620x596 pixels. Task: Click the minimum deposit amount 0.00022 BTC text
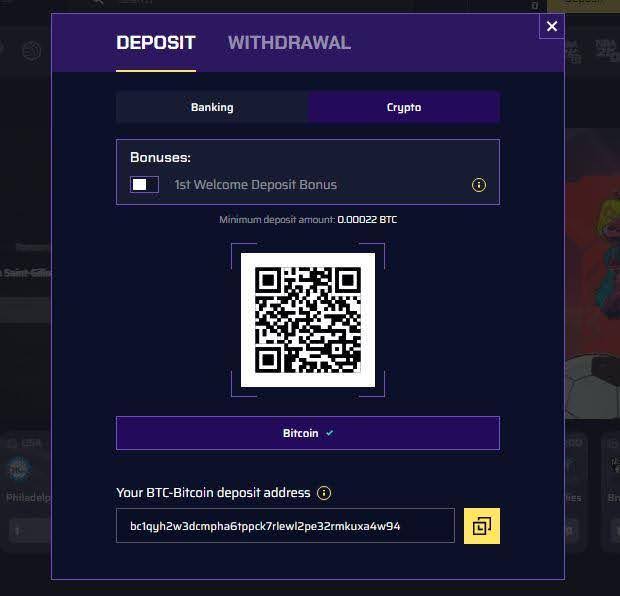point(367,219)
